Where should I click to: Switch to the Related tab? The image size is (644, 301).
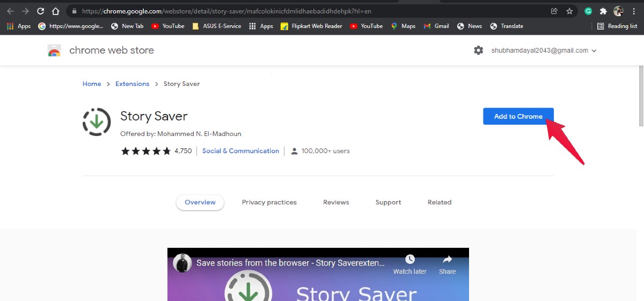click(x=440, y=203)
